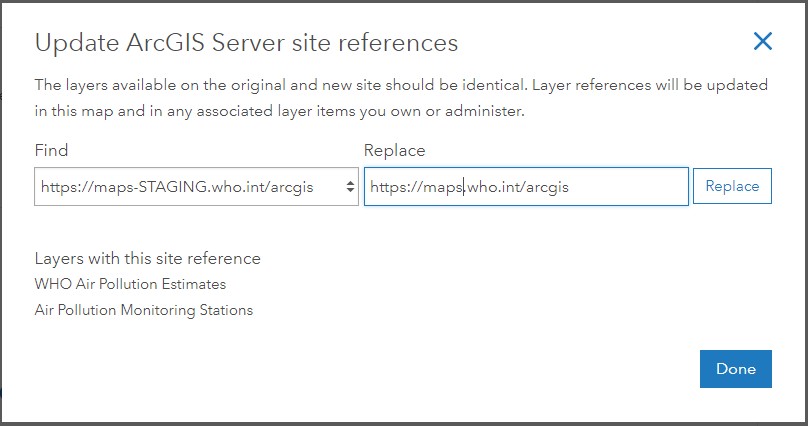Click the "Replace" label above the input
This screenshot has width=808, height=426.
coord(394,150)
